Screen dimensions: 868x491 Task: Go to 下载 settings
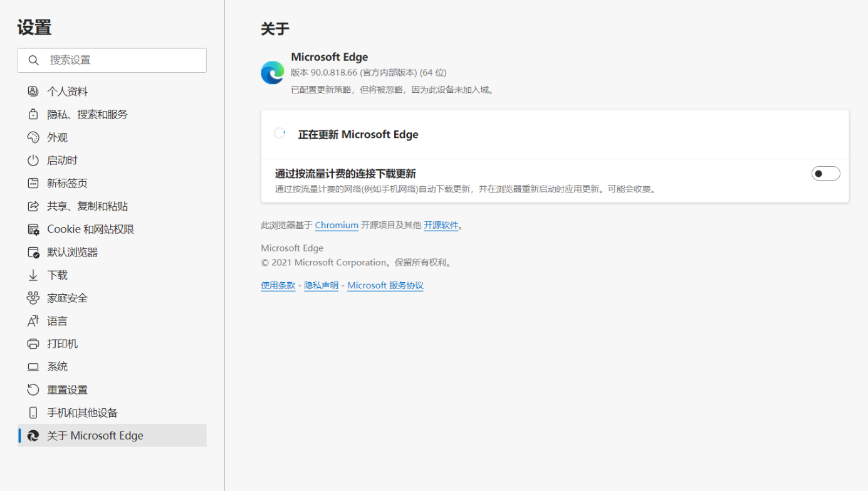pyautogui.click(x=112, y=275)
